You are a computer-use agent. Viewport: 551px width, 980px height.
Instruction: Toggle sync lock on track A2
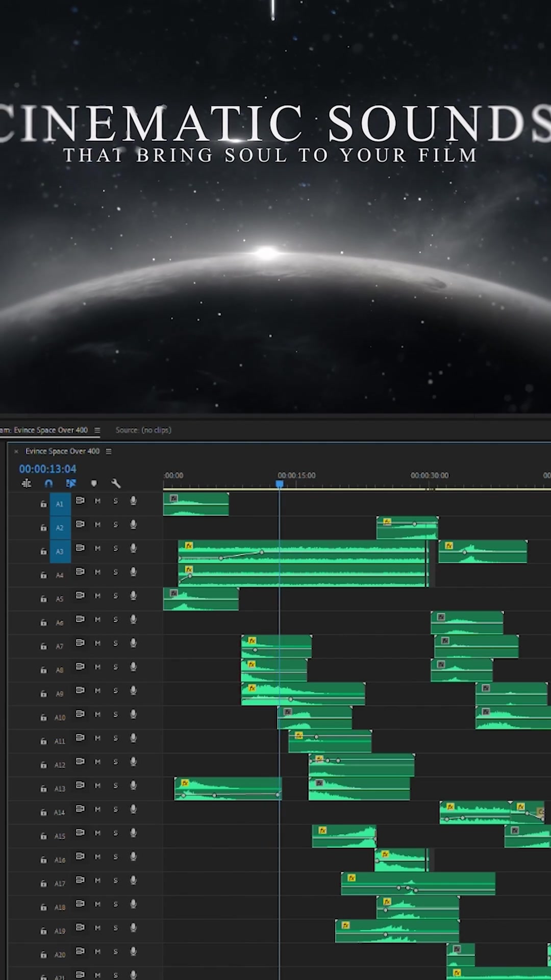point(80,524)
